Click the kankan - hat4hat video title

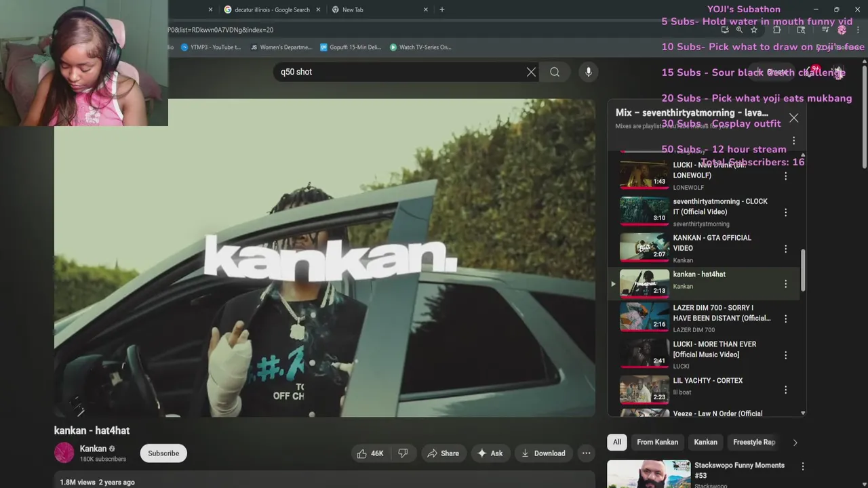point(92,430)
